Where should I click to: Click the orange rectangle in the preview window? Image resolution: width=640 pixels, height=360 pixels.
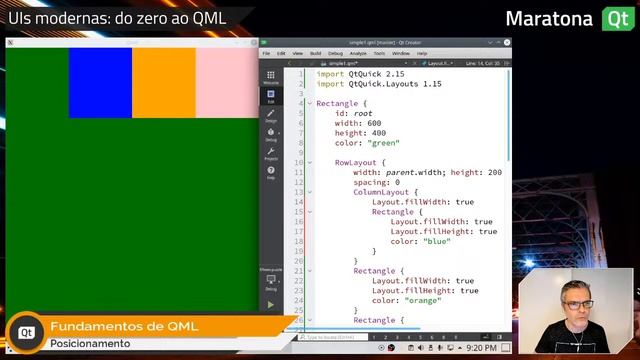[164, 83]
